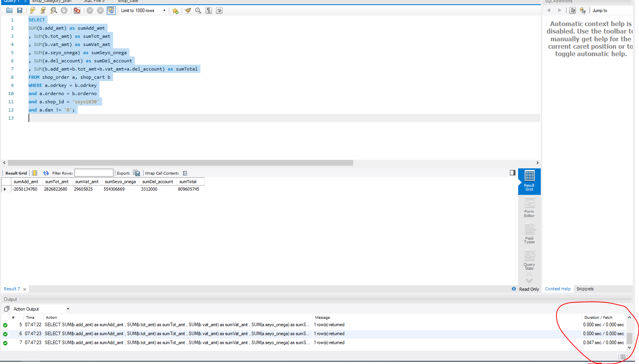Run the Explain plan magnifier icon
This screenshot has width=639, height=364.
coord(54,11)
